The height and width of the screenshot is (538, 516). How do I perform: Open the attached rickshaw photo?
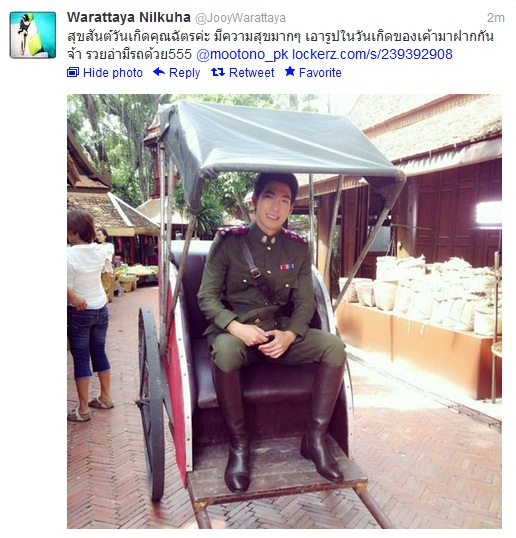[284, 311]
